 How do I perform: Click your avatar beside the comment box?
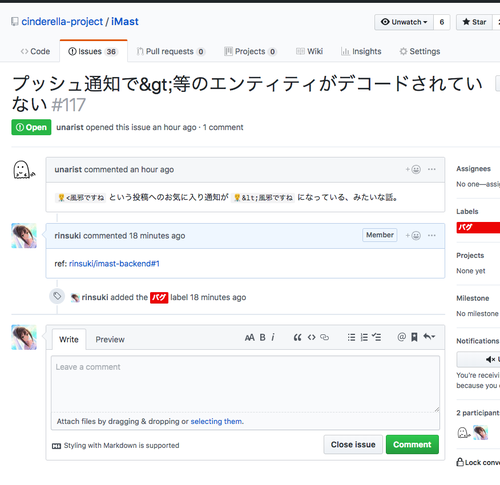[24, 337]
